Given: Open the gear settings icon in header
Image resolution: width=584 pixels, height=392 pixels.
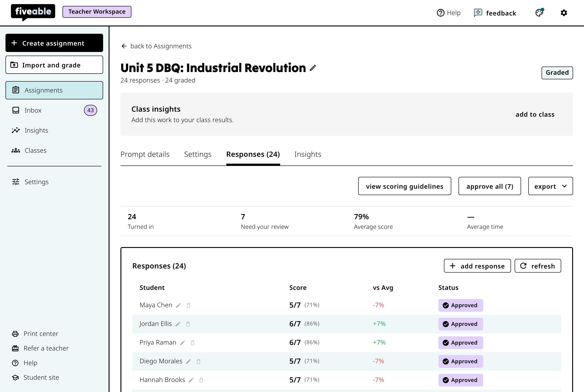Looking at the screenshot, I should point(564,13).
